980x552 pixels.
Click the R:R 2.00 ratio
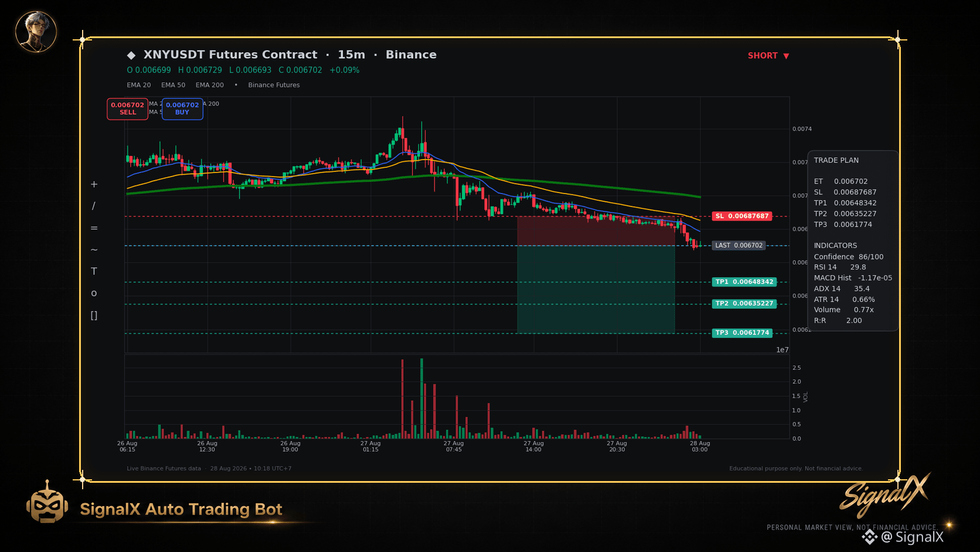click(x=838, y=321)
